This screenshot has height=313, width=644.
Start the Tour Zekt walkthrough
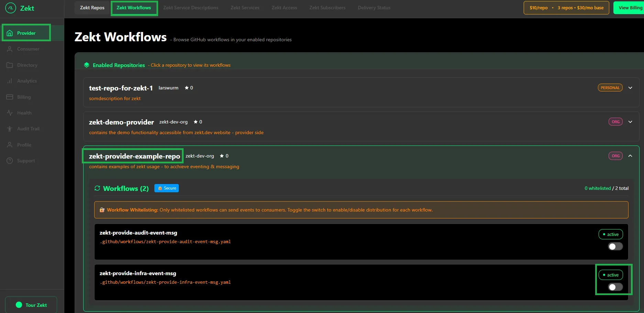coord(31,305)
